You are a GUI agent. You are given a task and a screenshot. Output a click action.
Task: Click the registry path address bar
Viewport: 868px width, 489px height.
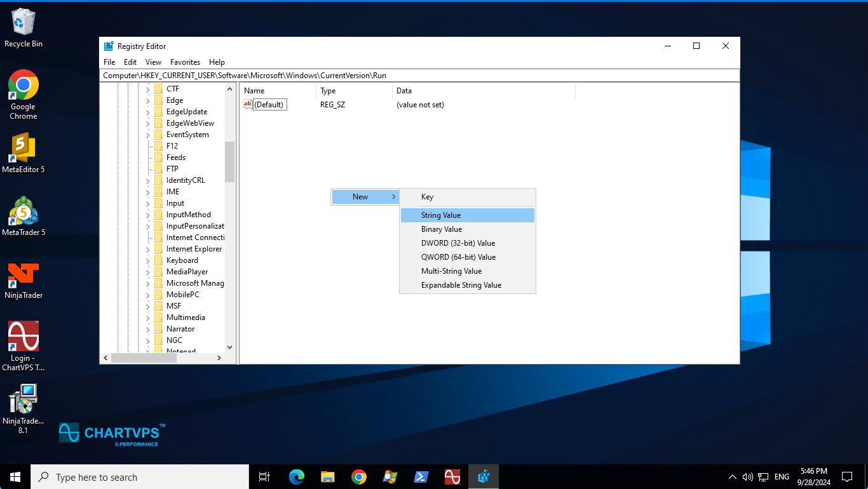(419, 76)
